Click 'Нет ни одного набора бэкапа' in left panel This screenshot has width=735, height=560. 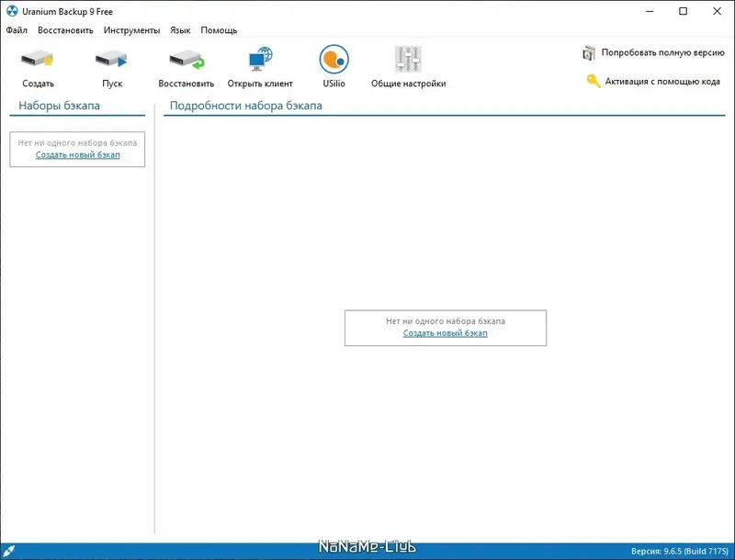coord(77,143)
